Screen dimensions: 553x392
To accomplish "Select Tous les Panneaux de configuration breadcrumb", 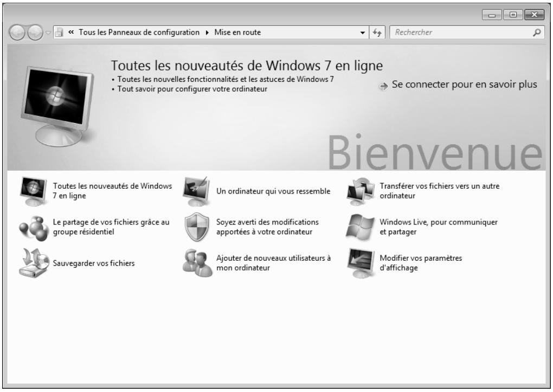I will coord(139,33).
